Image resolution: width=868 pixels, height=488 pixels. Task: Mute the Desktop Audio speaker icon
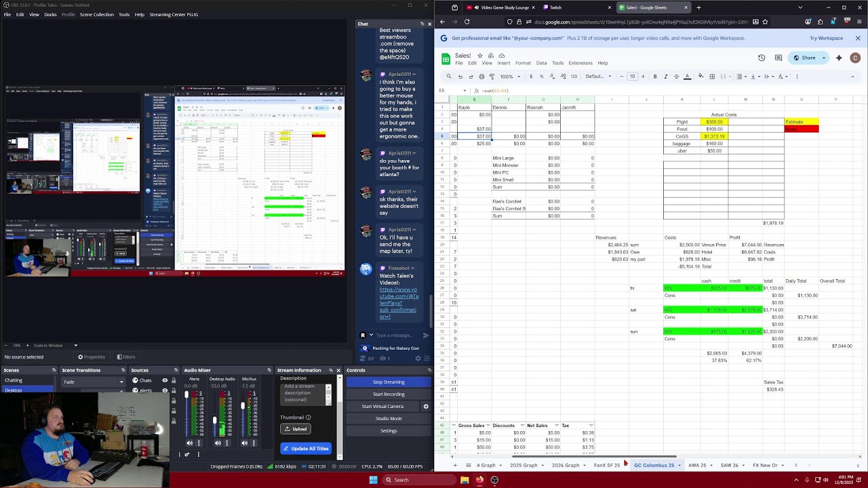coord(218,443)
